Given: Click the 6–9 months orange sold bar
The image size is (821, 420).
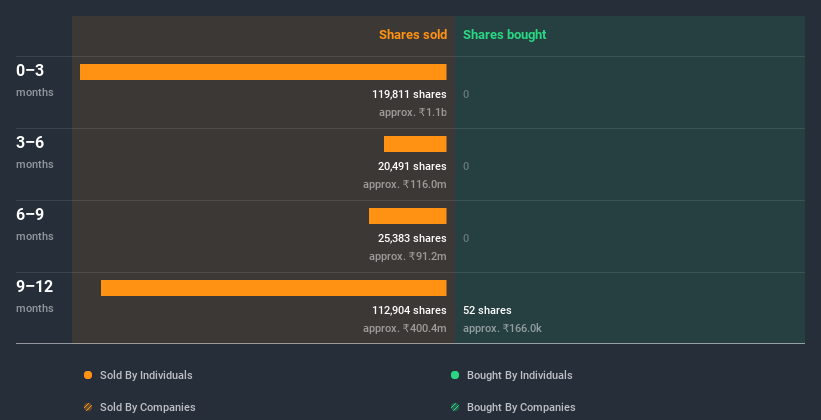Looking at the screenshot, I should [407, 216].
